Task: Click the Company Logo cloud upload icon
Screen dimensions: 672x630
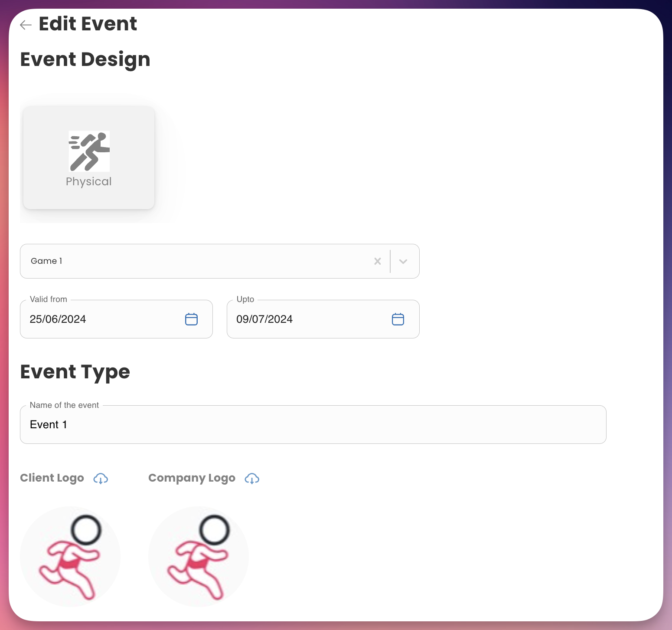Action: 252,479
